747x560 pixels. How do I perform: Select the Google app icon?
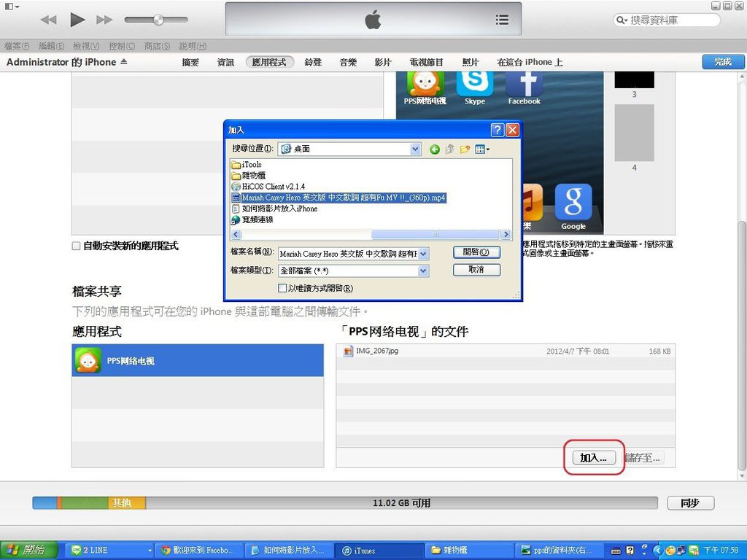573,206
